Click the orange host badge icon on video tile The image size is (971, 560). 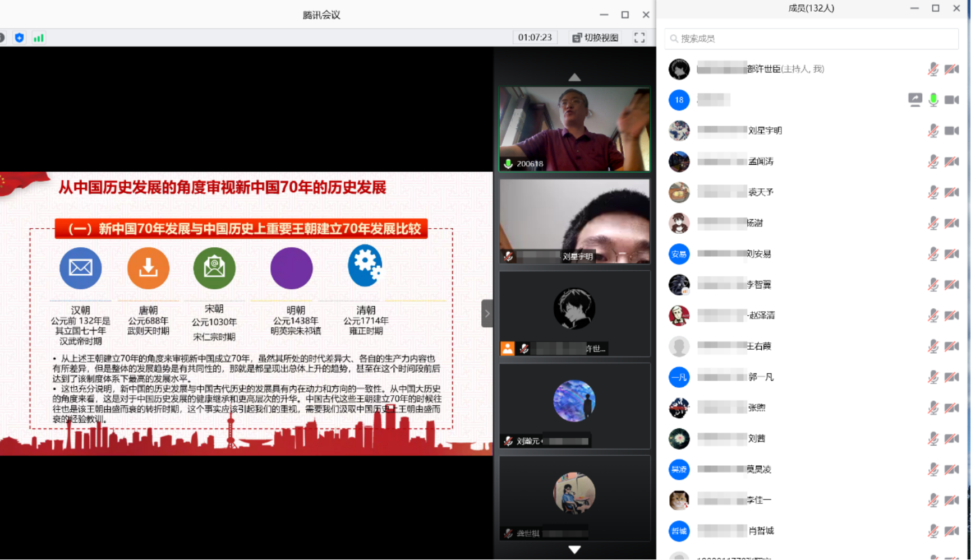pyautogui.click(x=507, y=349)
